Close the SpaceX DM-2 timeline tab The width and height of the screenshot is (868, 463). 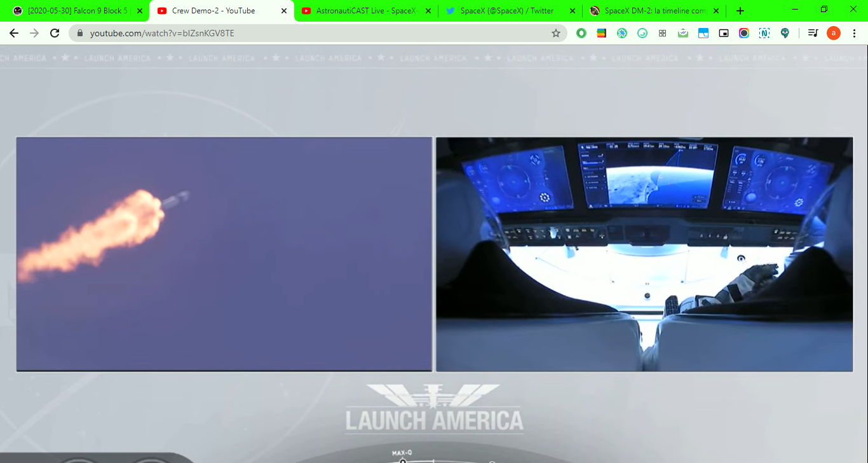[716, 11]
